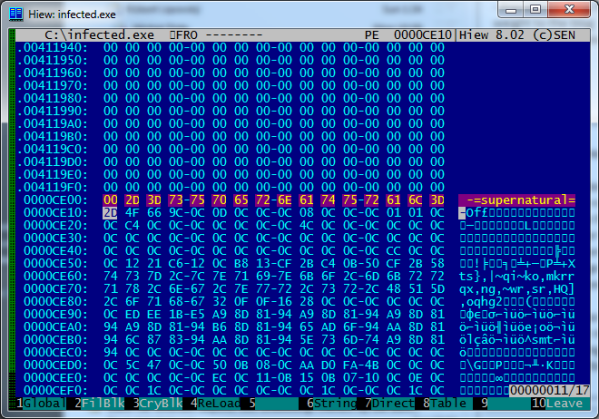Click ASCII text ts},|~qi~ko,mkrr
Screen dimensions: 599x419
(517, 276)
